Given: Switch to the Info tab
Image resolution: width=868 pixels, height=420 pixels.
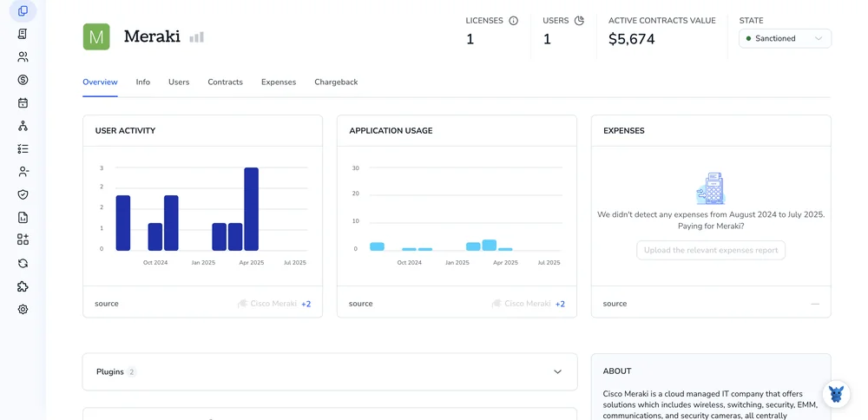Looking at the screenshot, I should pyautogui.click(x=143, y=82).
